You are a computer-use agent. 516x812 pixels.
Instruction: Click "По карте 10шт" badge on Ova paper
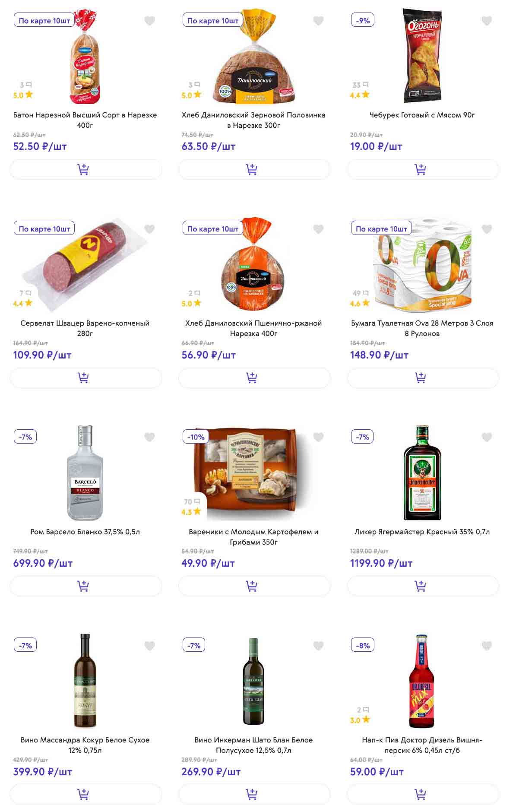[381, 229]
